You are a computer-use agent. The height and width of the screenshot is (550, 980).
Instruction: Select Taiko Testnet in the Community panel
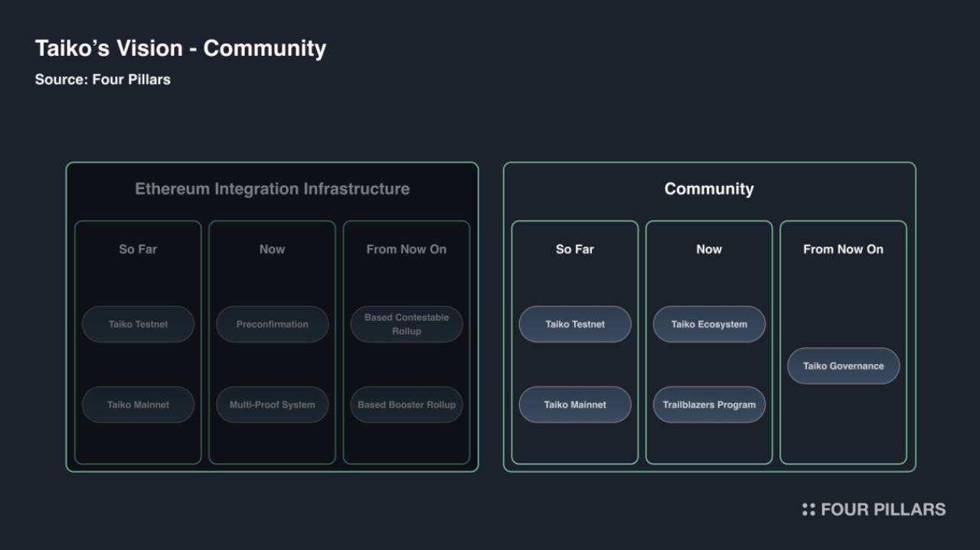click(x=575, y=324)
